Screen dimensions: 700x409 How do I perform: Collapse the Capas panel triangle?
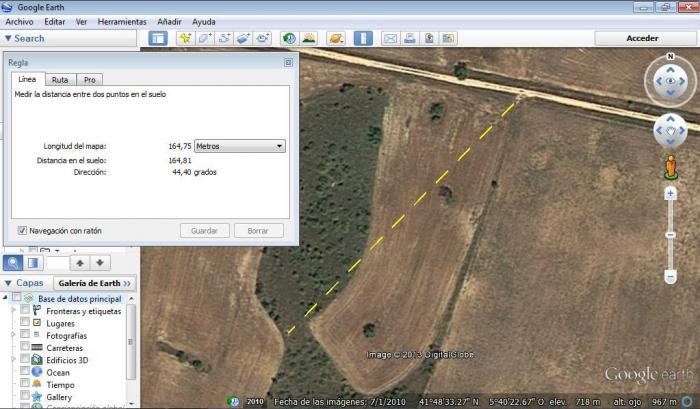click(8, 283)
